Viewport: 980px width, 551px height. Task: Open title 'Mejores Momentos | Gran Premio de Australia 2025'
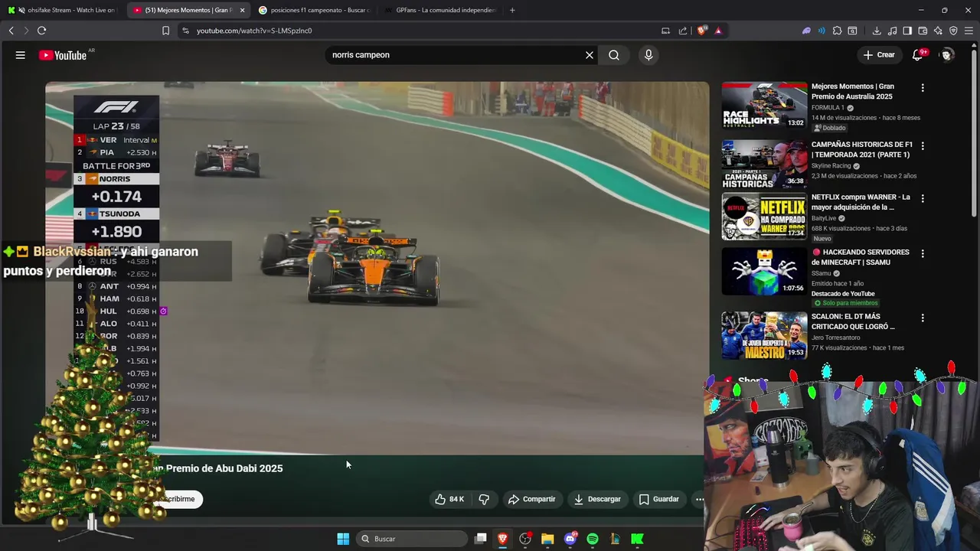tap(852, 91)
